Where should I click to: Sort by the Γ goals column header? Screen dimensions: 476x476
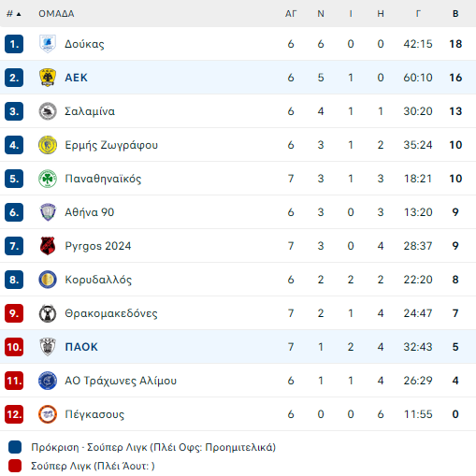(418, 14)
